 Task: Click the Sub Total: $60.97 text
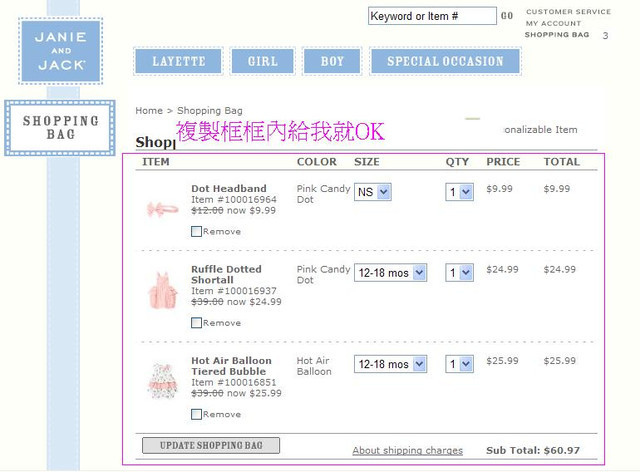533,450
